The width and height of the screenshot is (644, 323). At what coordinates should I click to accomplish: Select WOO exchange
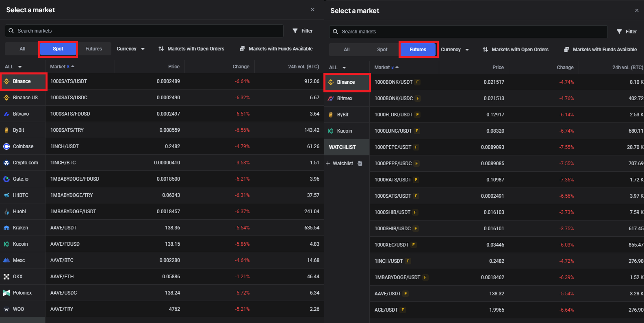coord(22,309)
